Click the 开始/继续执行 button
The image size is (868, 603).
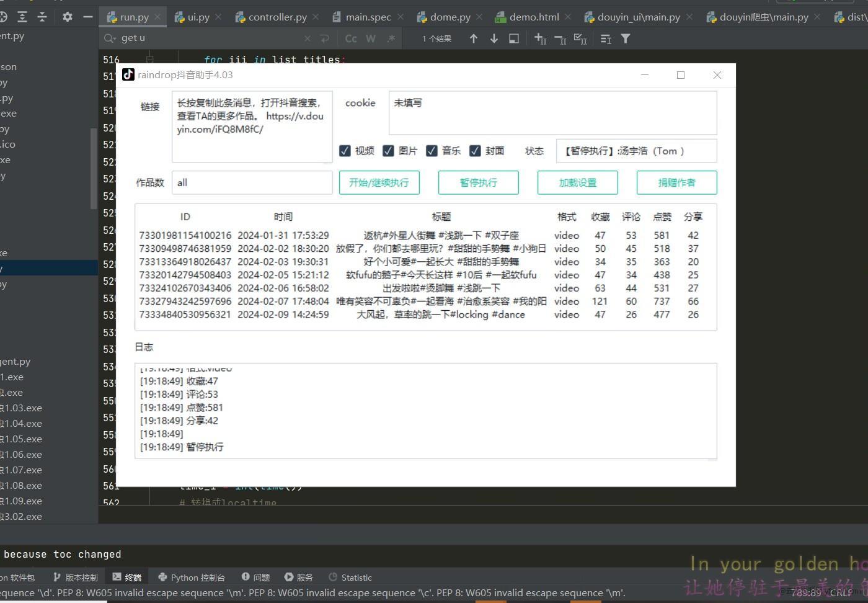pos(379,182)
